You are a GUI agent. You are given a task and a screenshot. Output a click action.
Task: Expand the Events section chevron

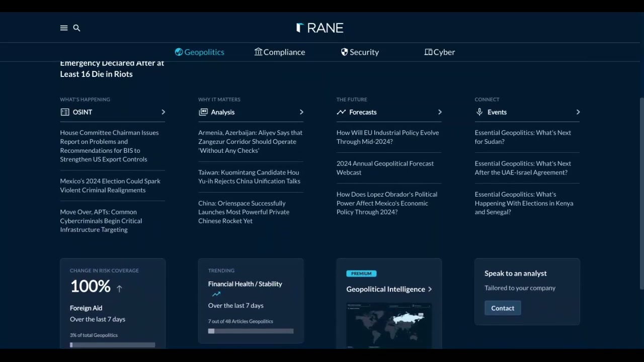click(578, 112)
